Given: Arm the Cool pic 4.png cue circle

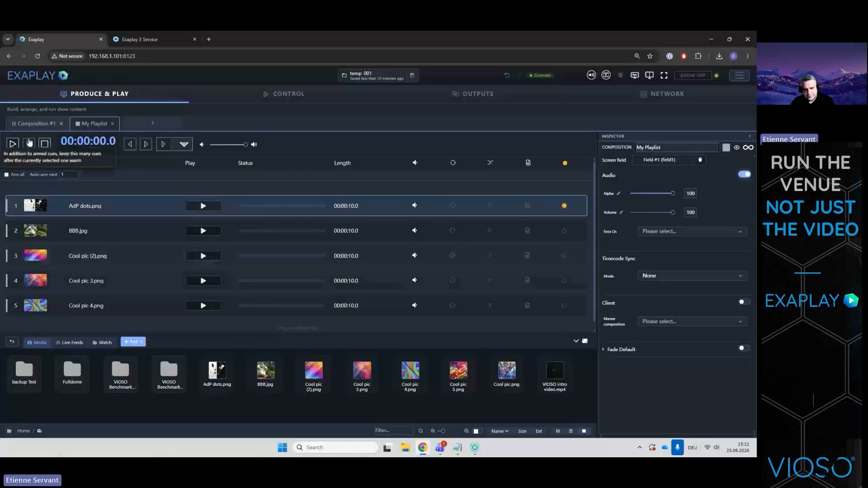Looking at the screenshot, I should [x=564, y=306].
